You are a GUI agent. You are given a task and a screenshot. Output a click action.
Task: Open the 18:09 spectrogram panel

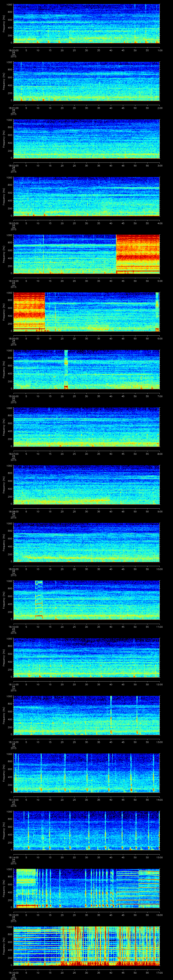86,542
